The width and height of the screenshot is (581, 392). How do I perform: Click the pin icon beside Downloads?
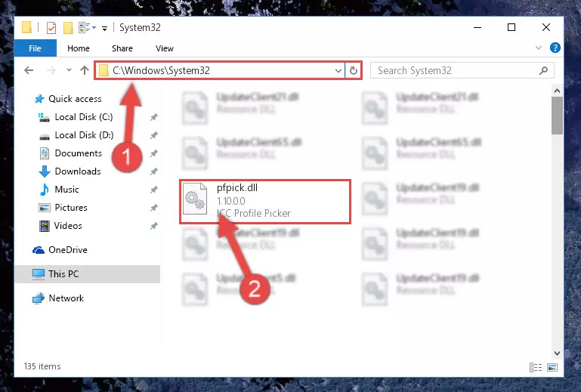[x=154, y=171]
